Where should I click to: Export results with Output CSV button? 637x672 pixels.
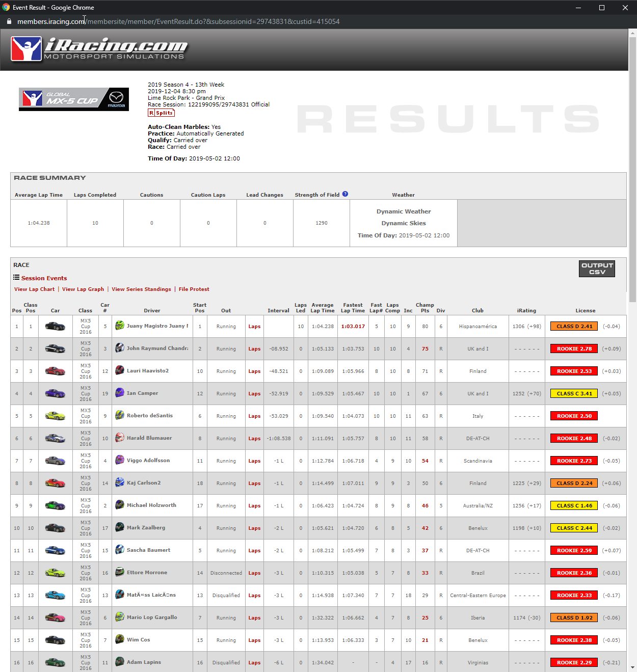[597, 268]
